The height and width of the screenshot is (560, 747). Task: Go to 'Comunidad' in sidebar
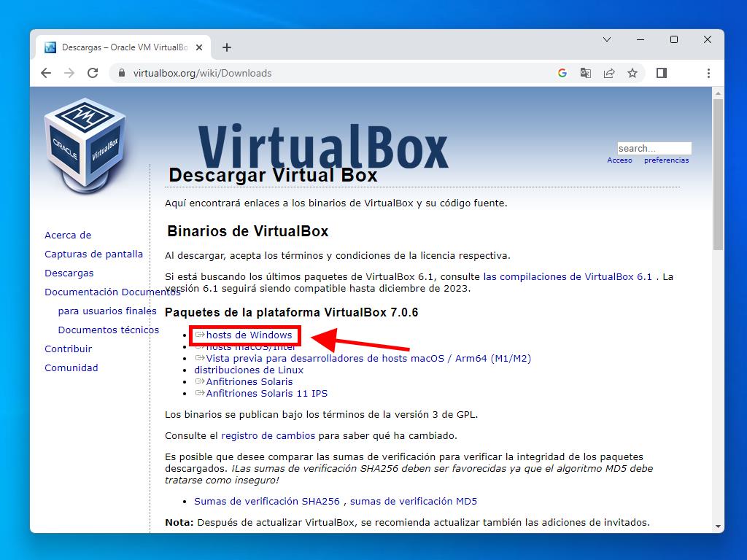[x=71, y=367]
